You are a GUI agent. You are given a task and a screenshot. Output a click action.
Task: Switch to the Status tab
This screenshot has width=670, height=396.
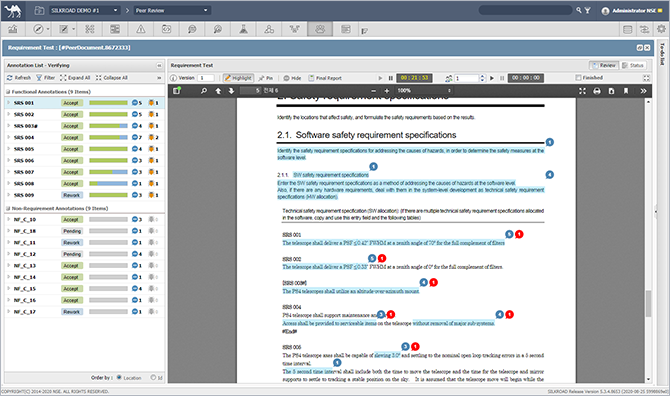click(633, 65)
